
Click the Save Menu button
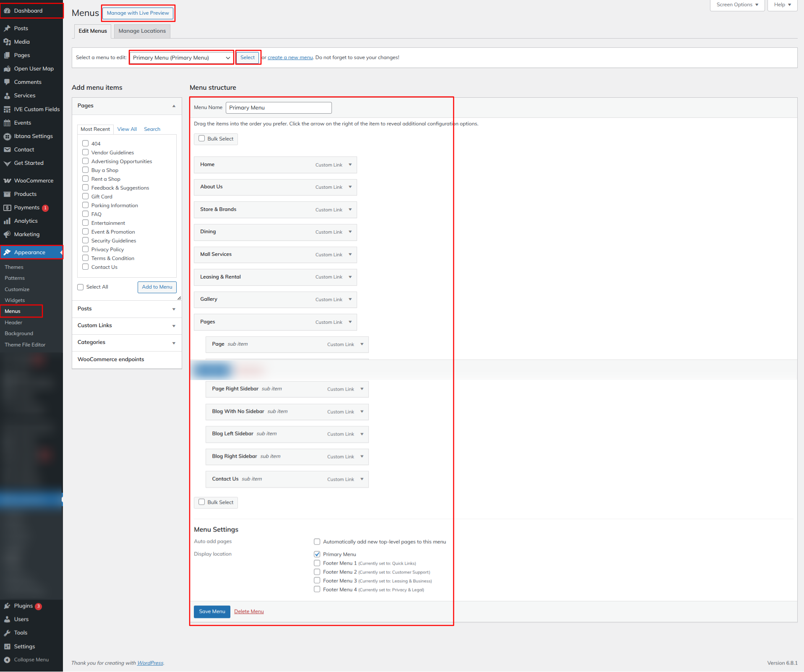click(212, 612)
